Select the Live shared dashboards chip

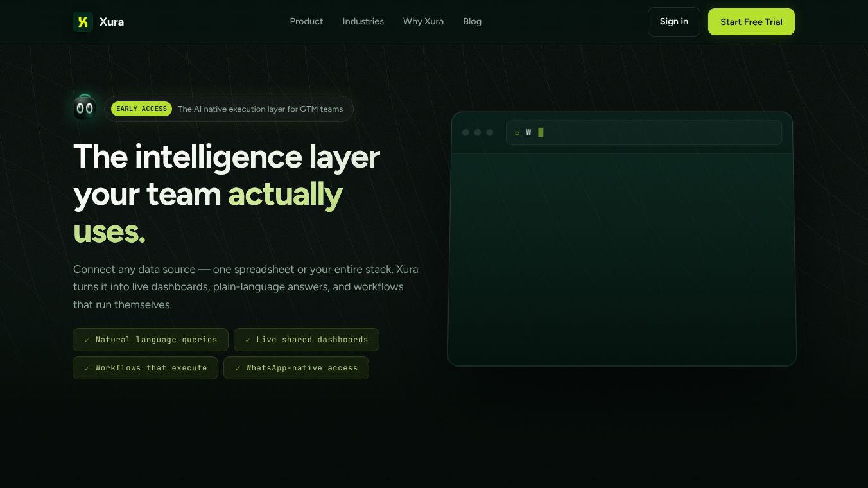click(x=306, y=340)
